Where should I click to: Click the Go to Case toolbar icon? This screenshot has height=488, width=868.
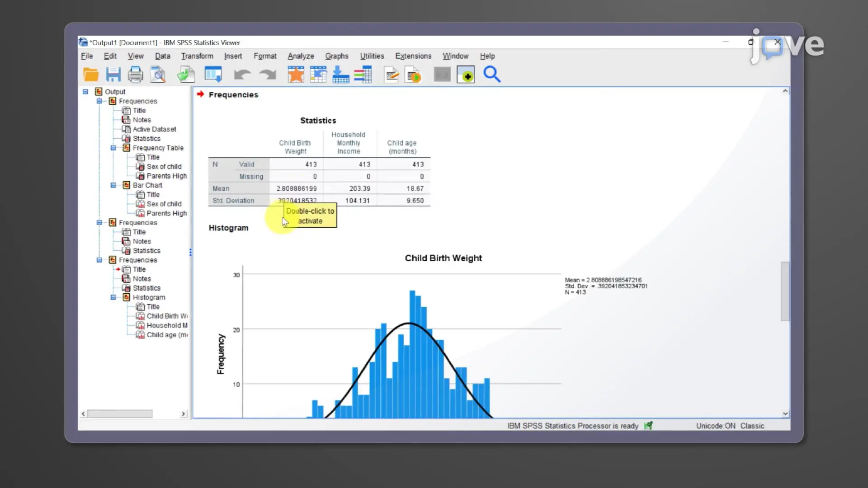tap(318, 75)
